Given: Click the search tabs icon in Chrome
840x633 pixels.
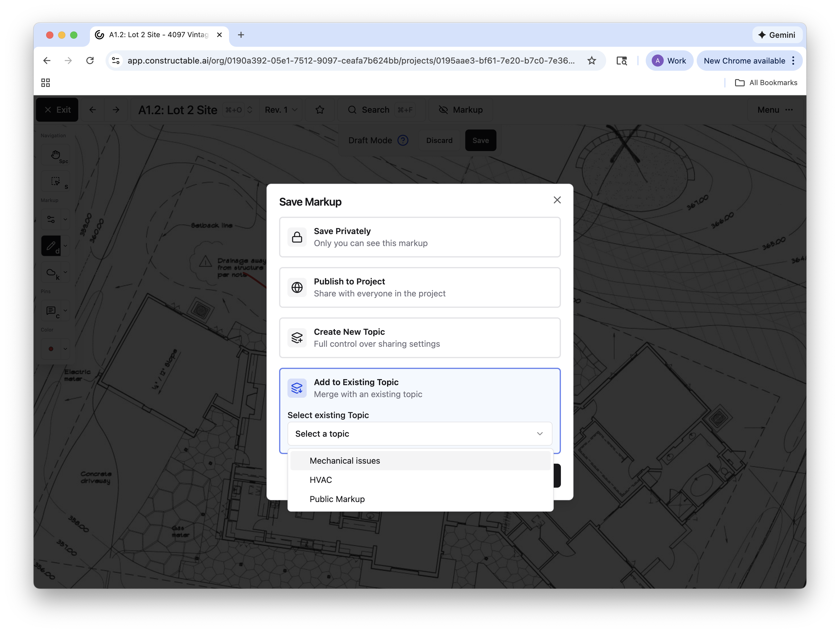Looking at the screenshot, I should pos(621,61).
